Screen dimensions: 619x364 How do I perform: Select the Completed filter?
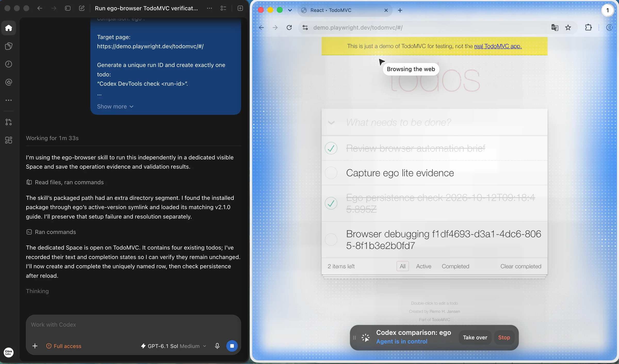455,266
